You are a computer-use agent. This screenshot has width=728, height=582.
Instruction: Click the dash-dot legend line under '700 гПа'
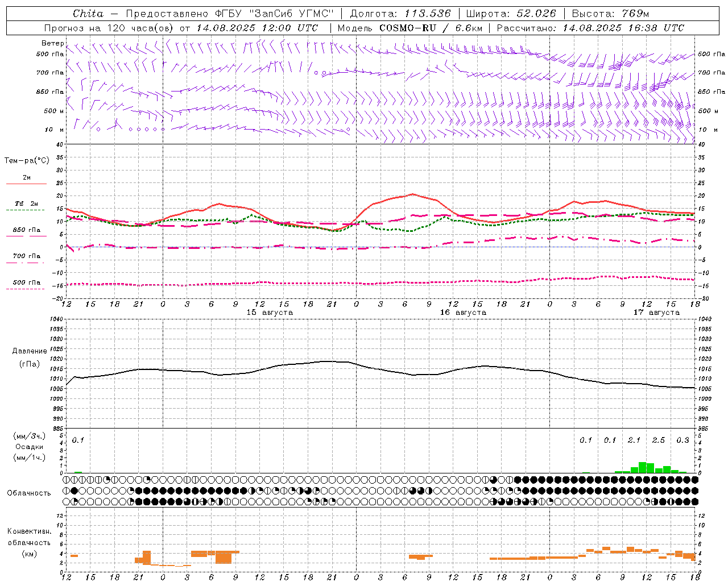26,263
